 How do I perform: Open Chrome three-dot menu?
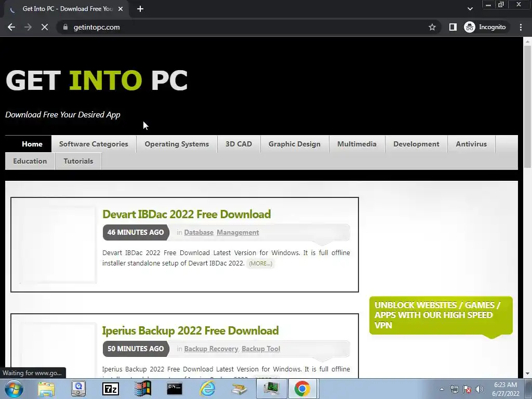coord(521,27)
